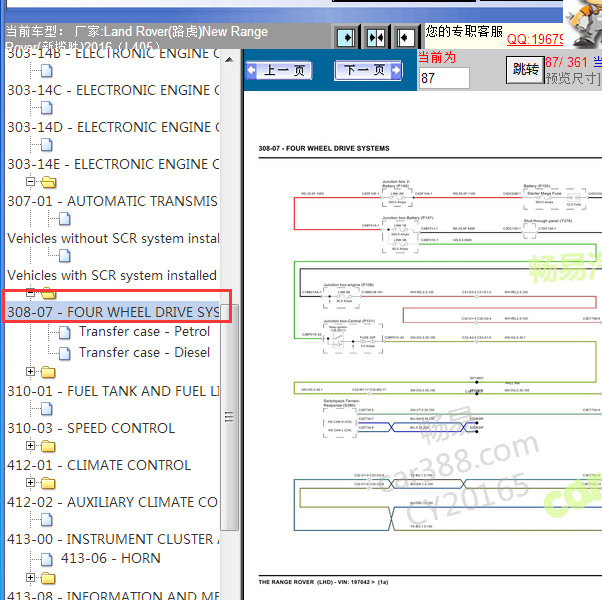Screen dimensions: 602x600
Task: Go to next page (下一页)
Action: [369, 70]
